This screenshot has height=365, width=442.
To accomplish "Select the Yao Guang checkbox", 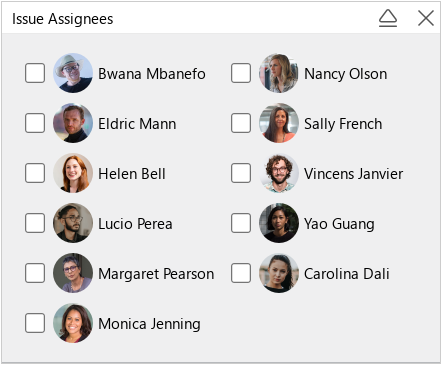I will point(241,223).
